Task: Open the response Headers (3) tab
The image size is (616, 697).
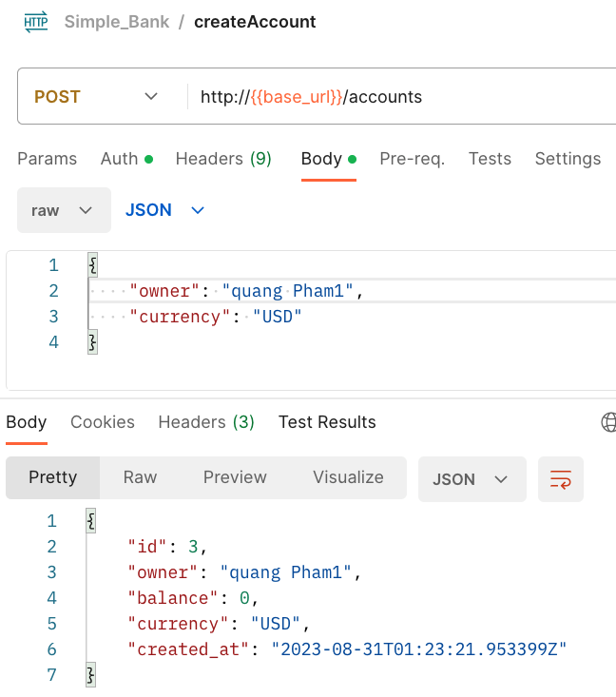Action: click(206, 422)
